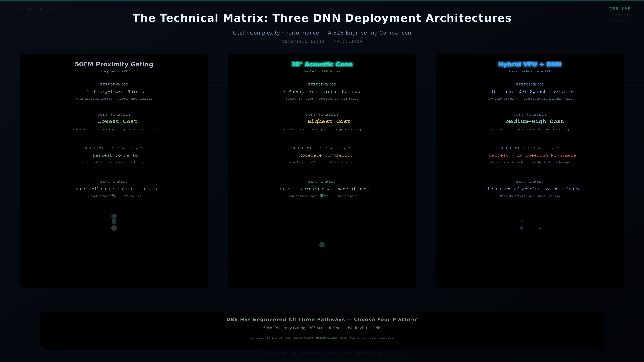Click the VPU bone tracking description line
The image size is (644, 362).
coord(530,99)
